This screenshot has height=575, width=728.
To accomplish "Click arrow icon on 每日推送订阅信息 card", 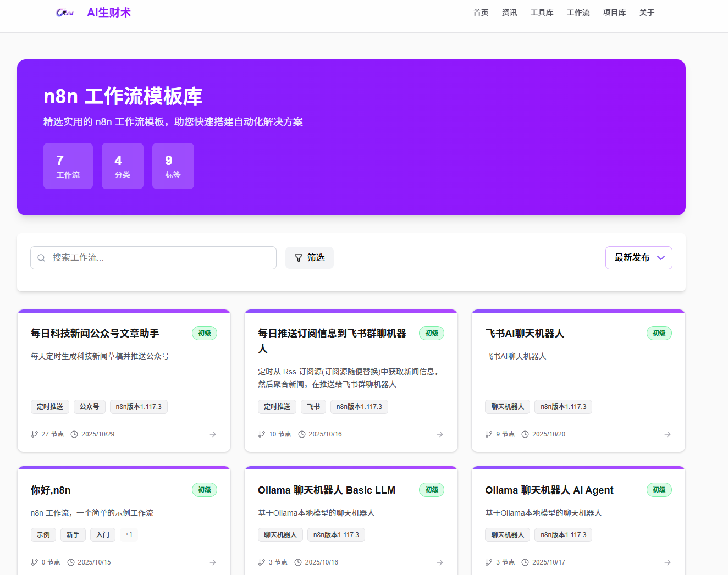I will 440,434.
